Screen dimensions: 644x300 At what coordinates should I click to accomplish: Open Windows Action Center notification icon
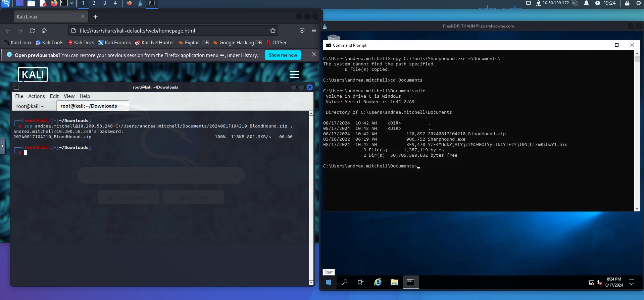click(x=632, y=282)
